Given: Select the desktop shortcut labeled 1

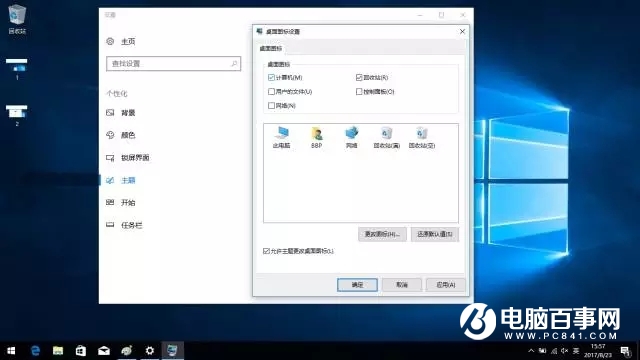Looking at the screenshot, I should click(17, 69).
